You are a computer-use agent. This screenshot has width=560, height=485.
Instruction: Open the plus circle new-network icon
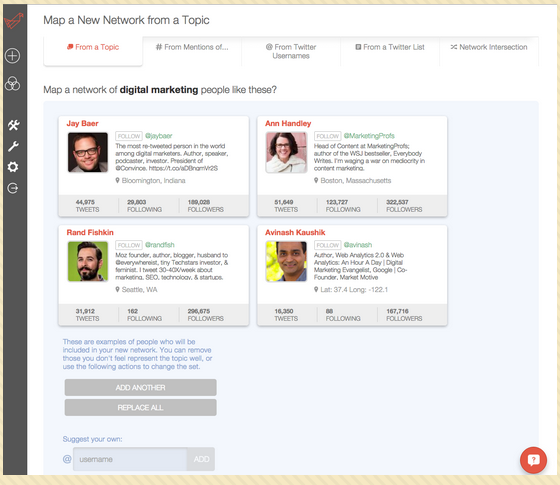click(x=12, y=56)
